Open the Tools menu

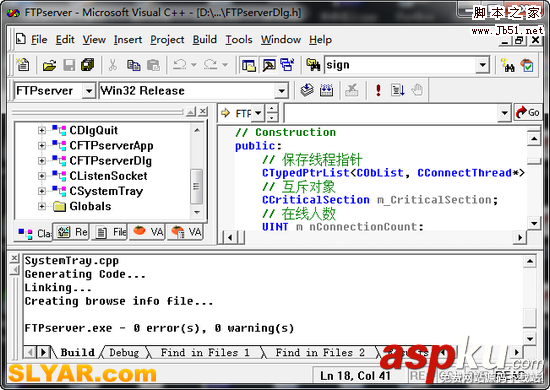pyautogui.click(x=239, y=40)
